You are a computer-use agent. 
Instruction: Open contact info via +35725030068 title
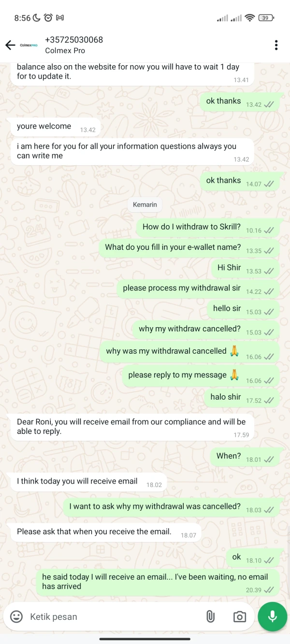coord(74,40)
